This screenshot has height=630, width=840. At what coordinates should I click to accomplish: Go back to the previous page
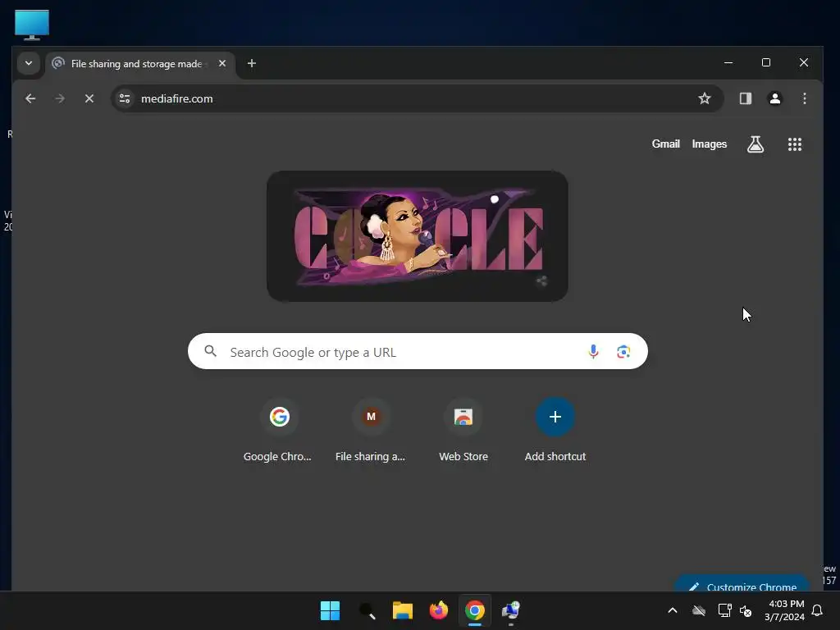coord(30,98)
